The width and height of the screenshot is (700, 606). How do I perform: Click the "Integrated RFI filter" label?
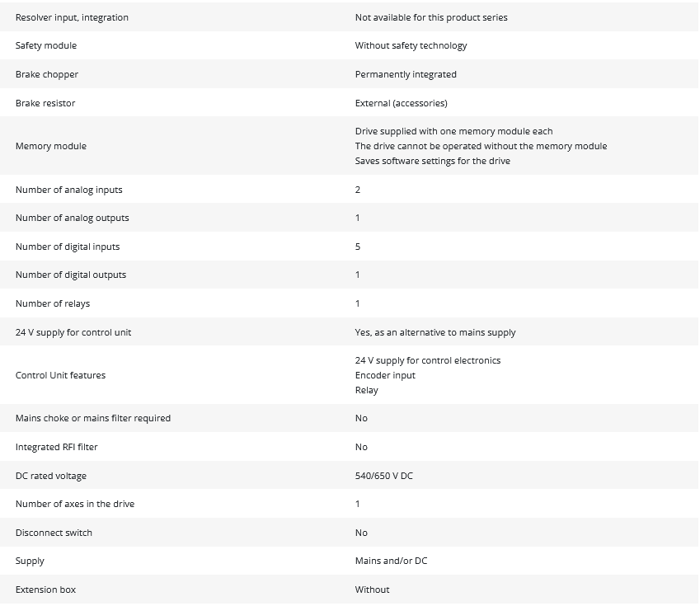[57, 447]
